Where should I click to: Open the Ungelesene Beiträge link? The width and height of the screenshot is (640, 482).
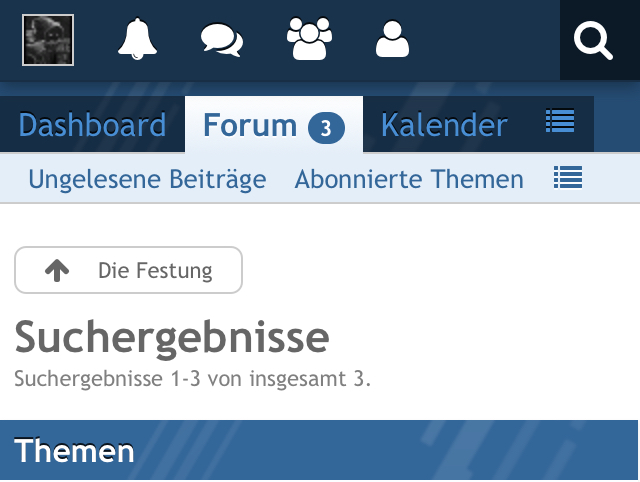(x=147, y=179)
